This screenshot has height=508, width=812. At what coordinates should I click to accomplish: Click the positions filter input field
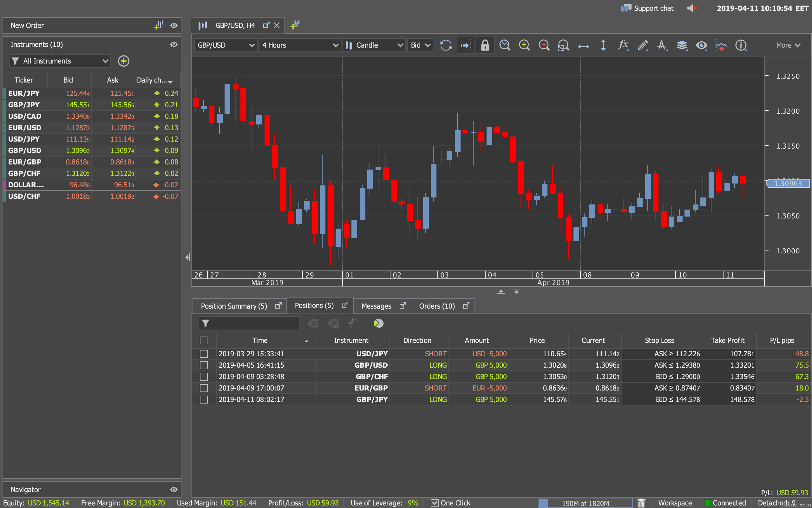[x=249, y=323]
